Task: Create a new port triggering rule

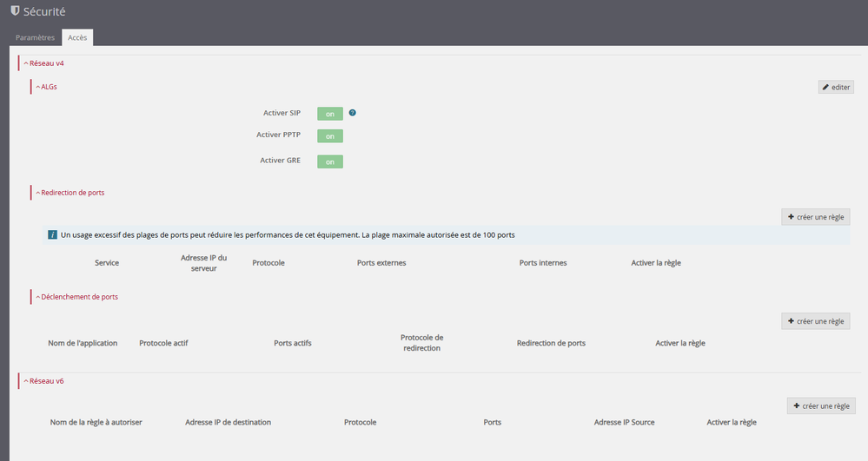Action: coord(815,321)
